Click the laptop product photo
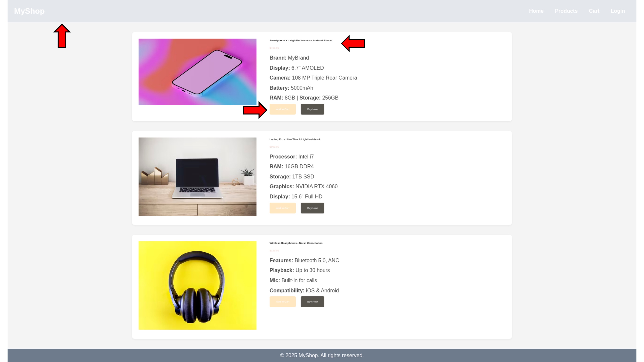 (x=197, y=177)
